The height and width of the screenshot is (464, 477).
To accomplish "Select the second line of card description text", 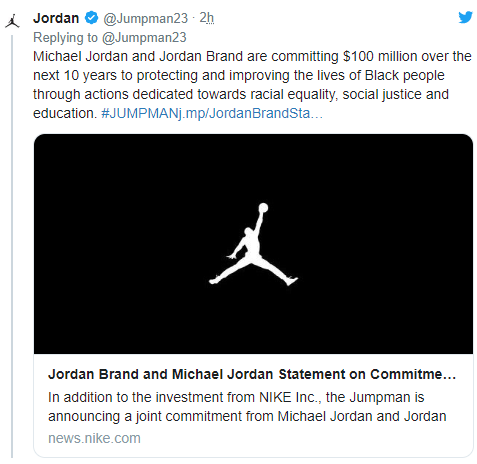I will tap(247, 416).
